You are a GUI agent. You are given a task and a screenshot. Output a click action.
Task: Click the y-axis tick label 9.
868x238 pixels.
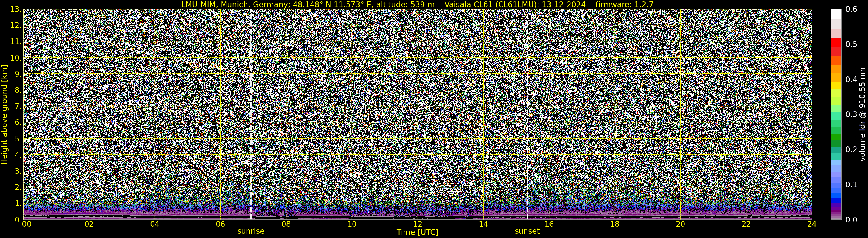18,74
